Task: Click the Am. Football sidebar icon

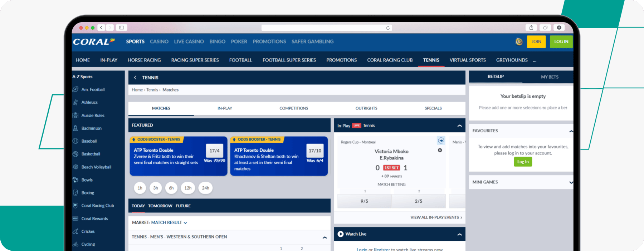Action: (75, 89)
